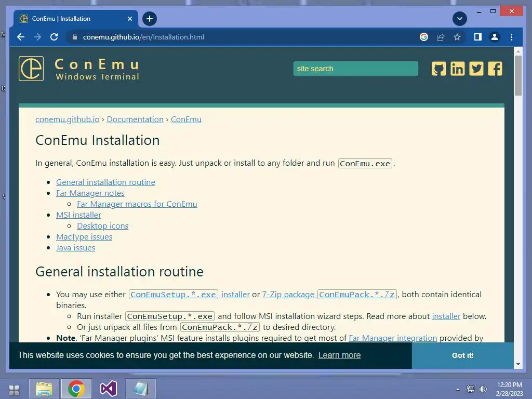Close the ConEmu Installation tab
532x399 pixels.
click(129, 19)
